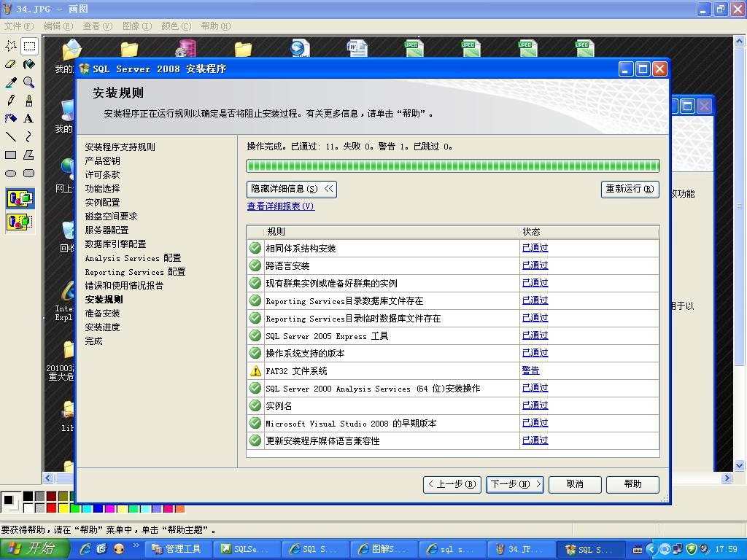Click the FAT32 warning triangle icon
The image size is (747, 560).
point(255,370)
